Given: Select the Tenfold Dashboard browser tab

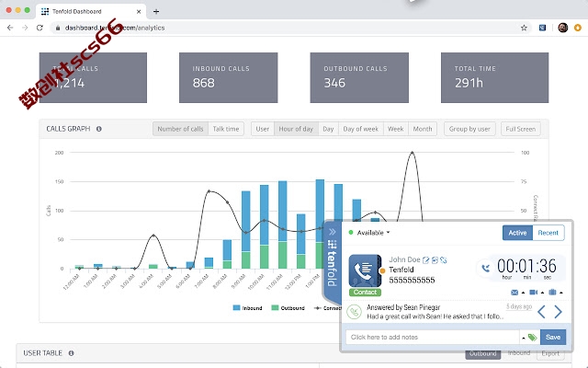Looking at the screenshot, I should [90, 12].
